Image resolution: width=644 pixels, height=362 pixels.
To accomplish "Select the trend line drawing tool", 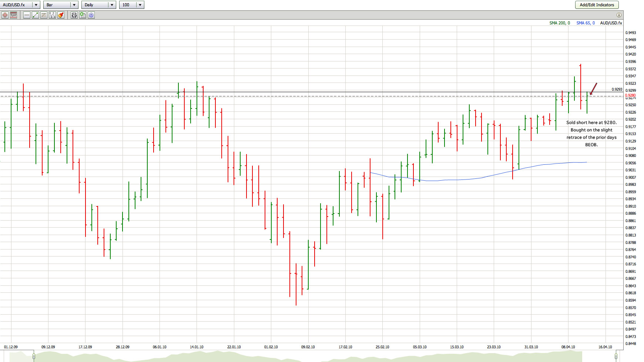I will (35, 15).
